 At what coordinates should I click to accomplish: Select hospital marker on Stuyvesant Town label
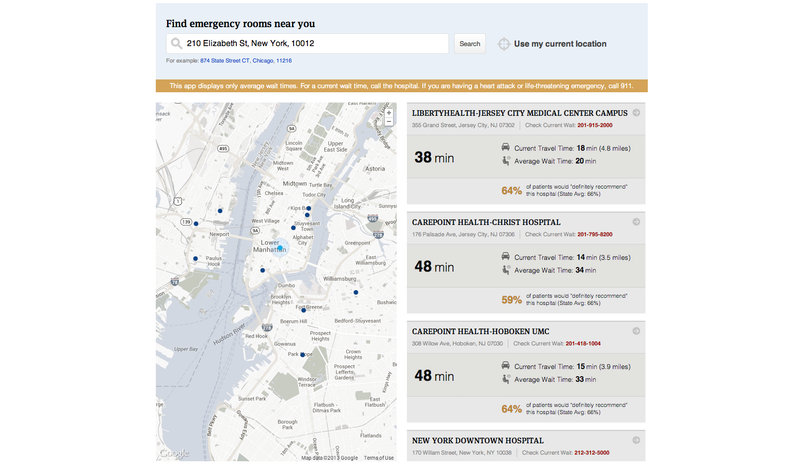(x=293, y=228)
